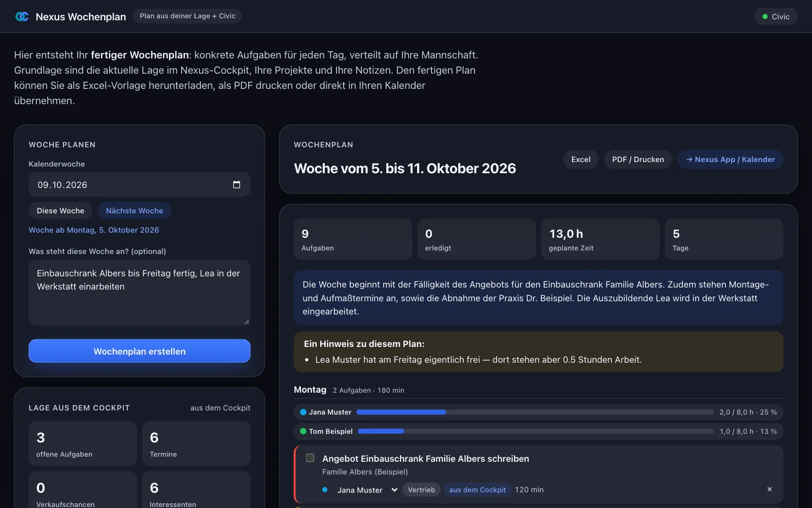Click into the weekly notes text area
The height and width of the screenshot is (508, 812).
point(140,293)
